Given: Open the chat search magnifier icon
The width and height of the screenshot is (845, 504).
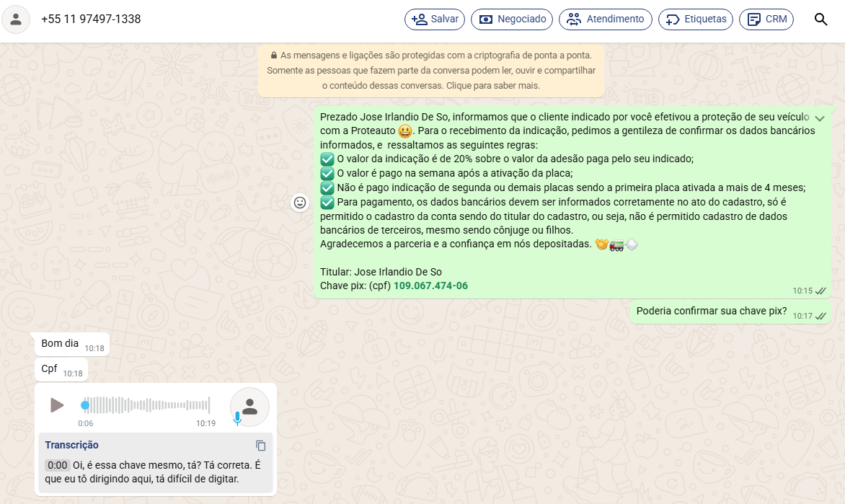Looking at the screenshot, I should (820, 19).
